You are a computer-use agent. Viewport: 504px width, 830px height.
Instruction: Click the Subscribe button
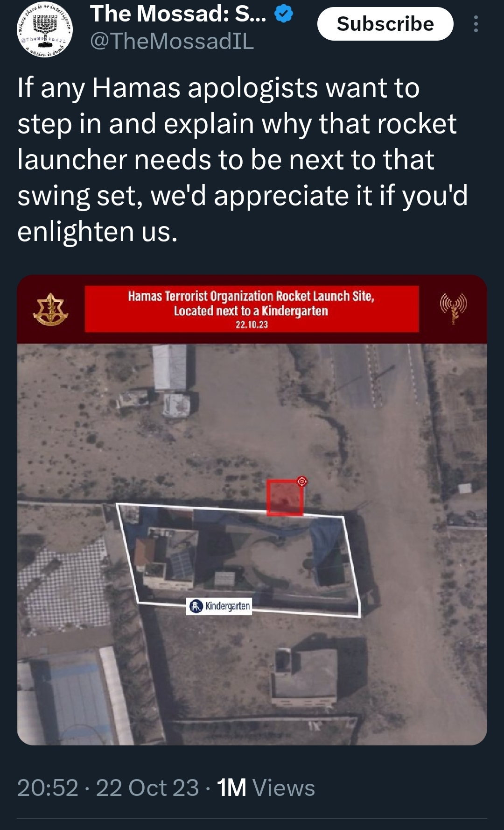pos(385,24)
